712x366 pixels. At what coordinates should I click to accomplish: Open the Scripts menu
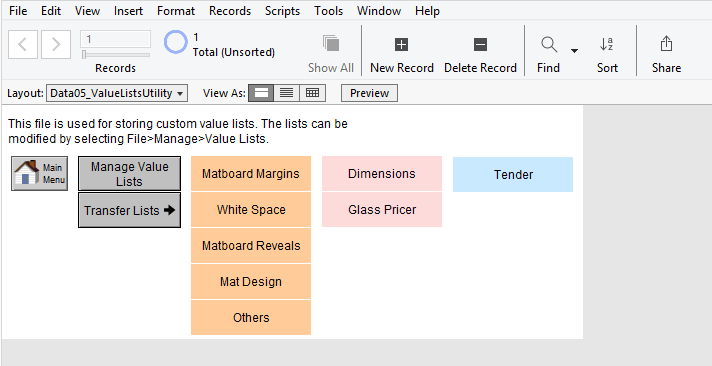coord(282,10)
